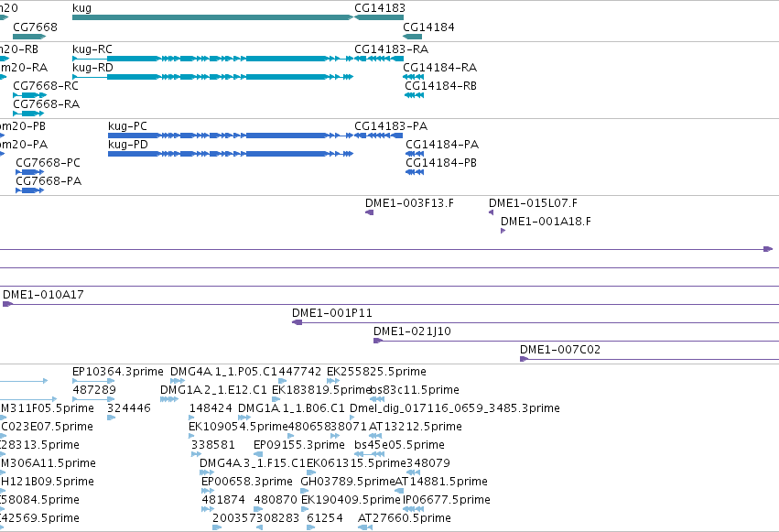
Task: Click the CG14184 gene feature
Action: coord(412,37)
